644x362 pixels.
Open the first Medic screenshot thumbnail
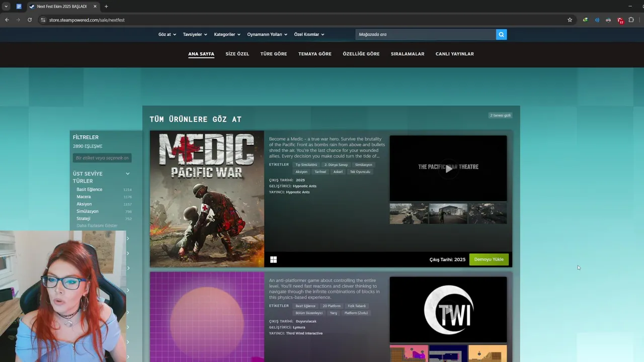pos(409,214)
